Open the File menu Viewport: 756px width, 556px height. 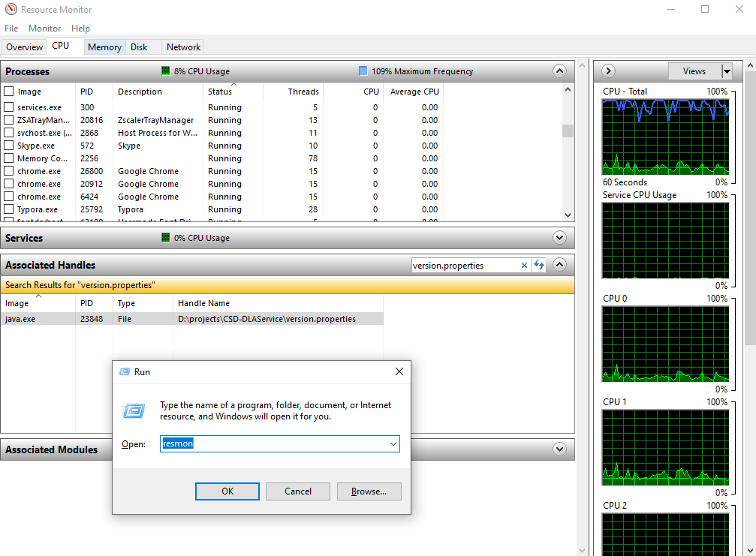point(11,29)
